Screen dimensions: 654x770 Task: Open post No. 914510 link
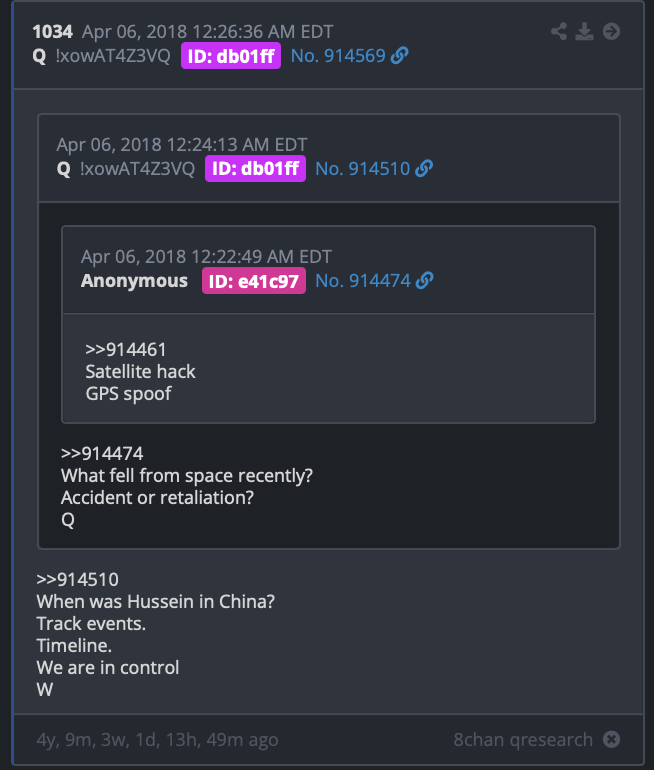point(362,169)
